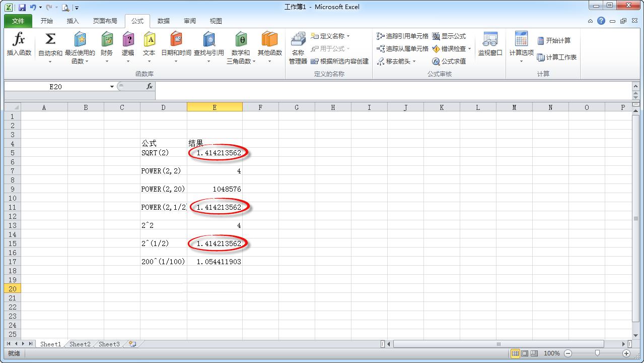Switch to the 数据 (Data) ribbon tab
The width and height of the screenshot is (644, 363).
click(x=163, y=21)
